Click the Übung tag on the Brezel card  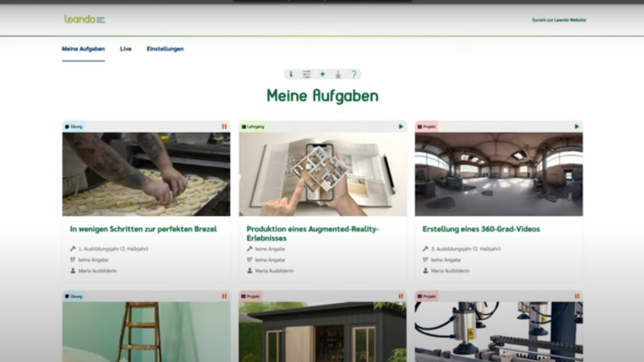(74, 127)
